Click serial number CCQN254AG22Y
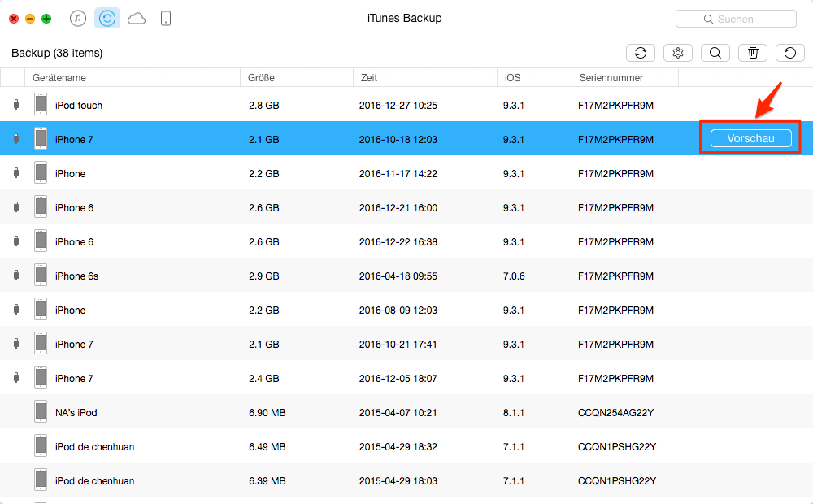 [616, 413]
